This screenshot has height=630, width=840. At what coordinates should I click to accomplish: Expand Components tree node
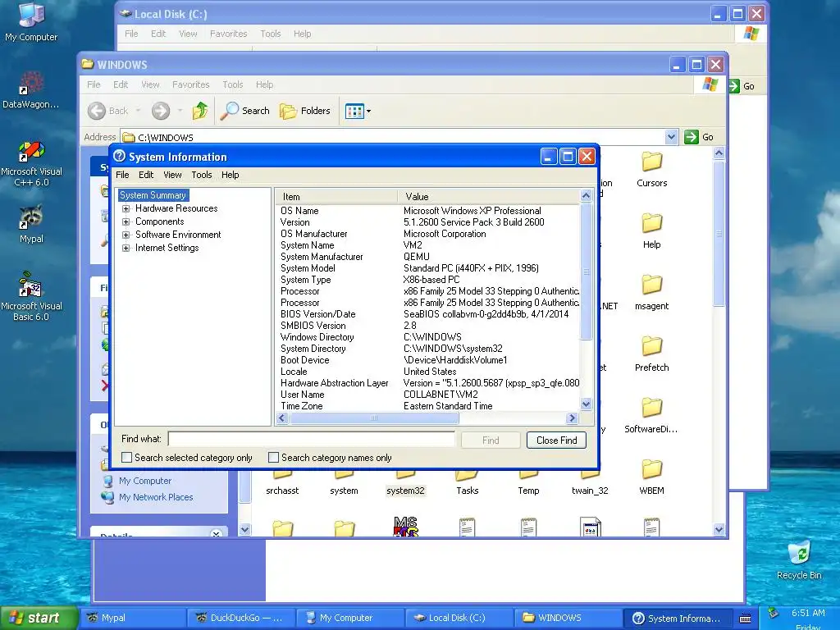[126, 221]
